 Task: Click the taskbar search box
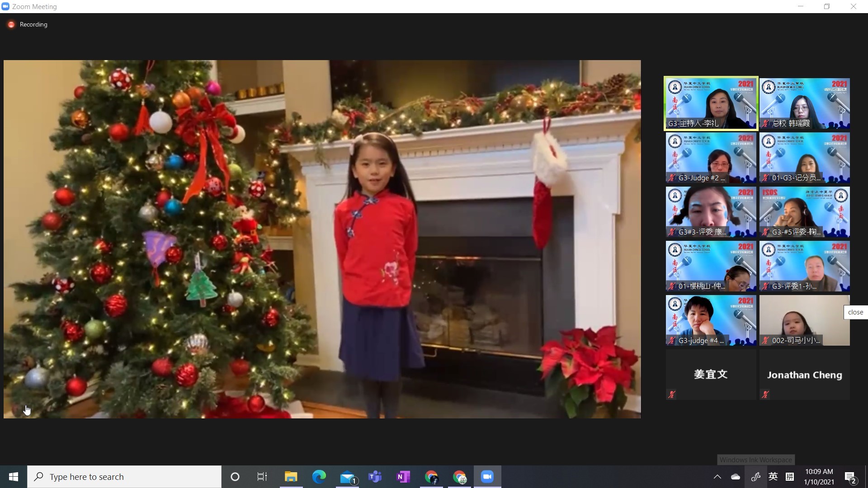124,477
